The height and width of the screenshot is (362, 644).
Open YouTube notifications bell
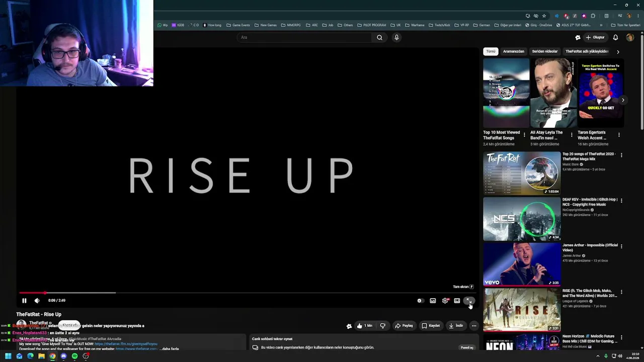click(615, 37)
